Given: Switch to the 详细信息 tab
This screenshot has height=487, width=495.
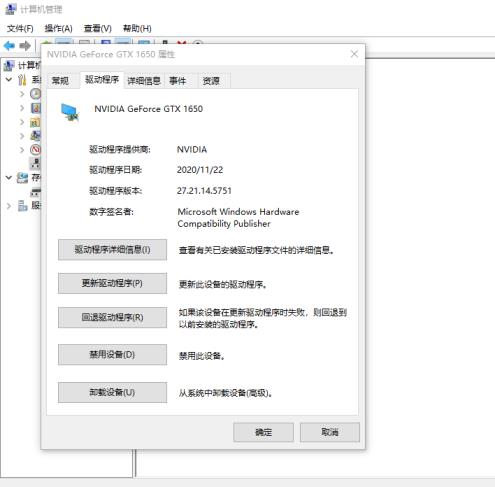Looking at the screenshot, I should pos(144,81).
